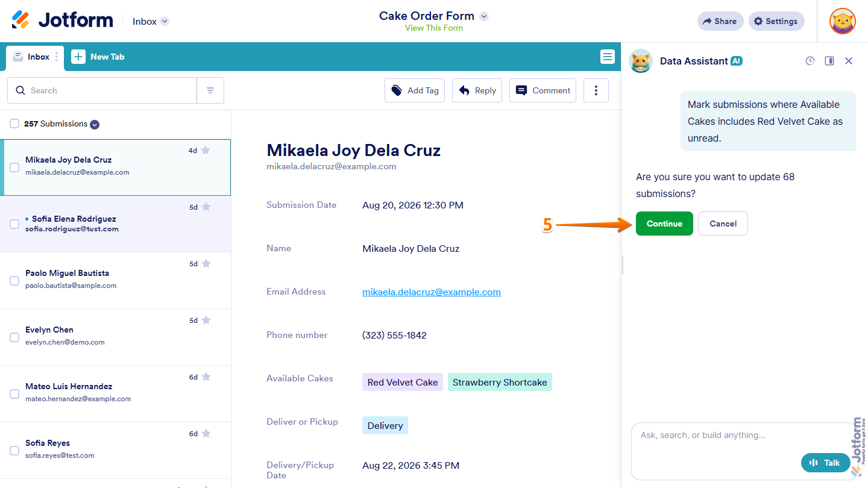Image resolution: width=868 pixels, height=488 pixels.
Task: Open Sofia Elena Rodriguez submission
Action: pyautogui.click(x=115, y=224)
